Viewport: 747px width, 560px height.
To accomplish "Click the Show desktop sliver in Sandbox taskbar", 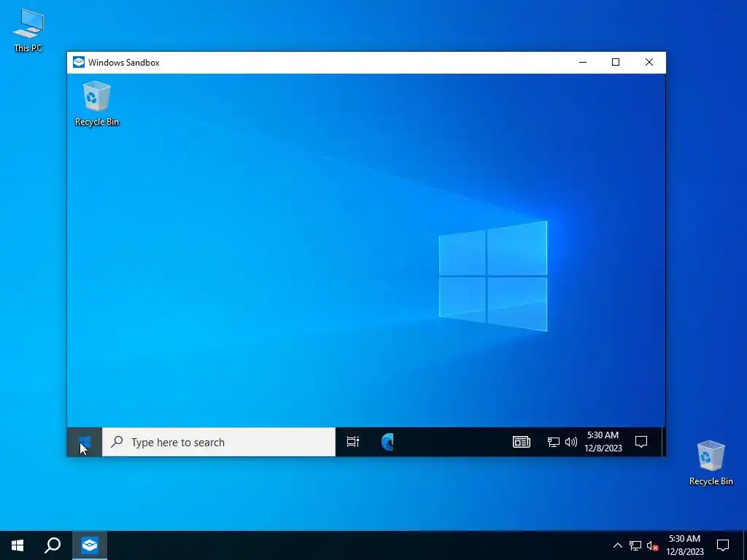I will pyautogui.click(x=663, y=442).
